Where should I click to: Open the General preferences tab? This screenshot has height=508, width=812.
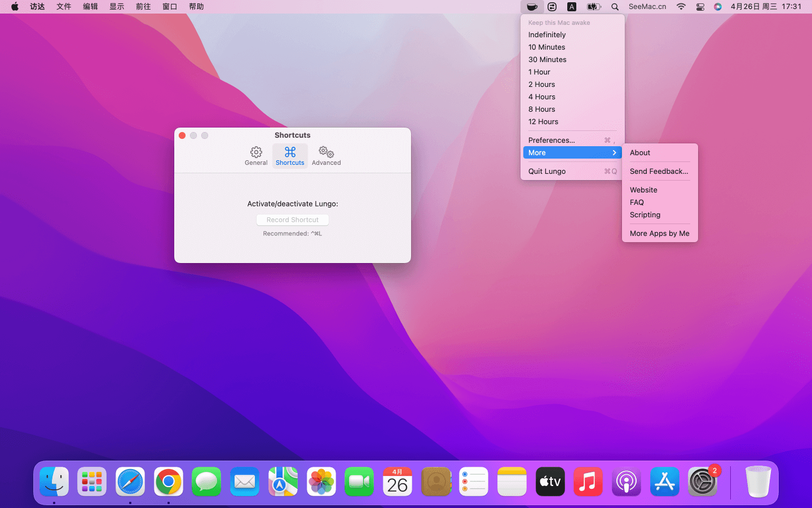(256, 156)
